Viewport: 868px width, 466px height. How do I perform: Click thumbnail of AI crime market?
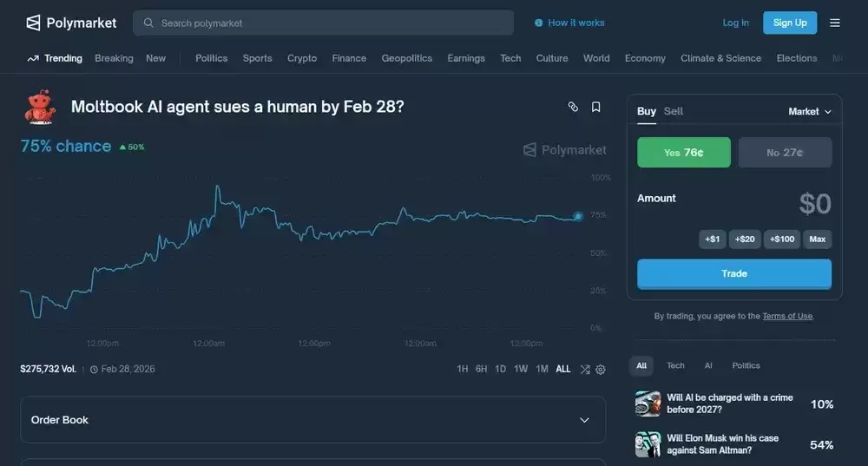coord(648,404)
